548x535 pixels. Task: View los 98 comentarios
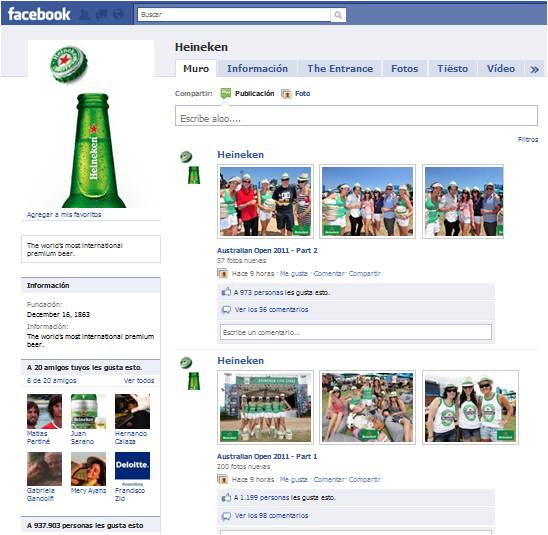271,515
